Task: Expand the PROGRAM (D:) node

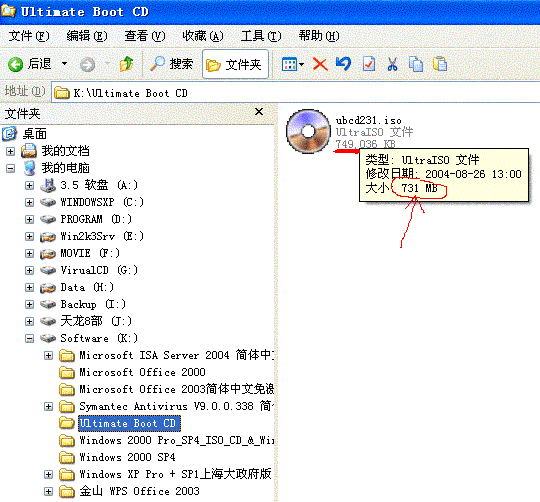Action: [29, 220]
